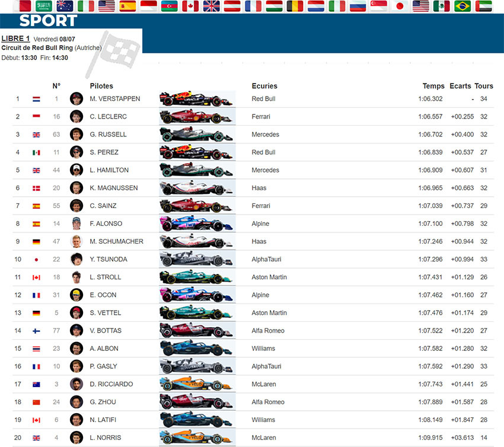Viewport: 504px width, 447px height.
Task: Select the France flag in top flag row
Action: click(253, 6)
